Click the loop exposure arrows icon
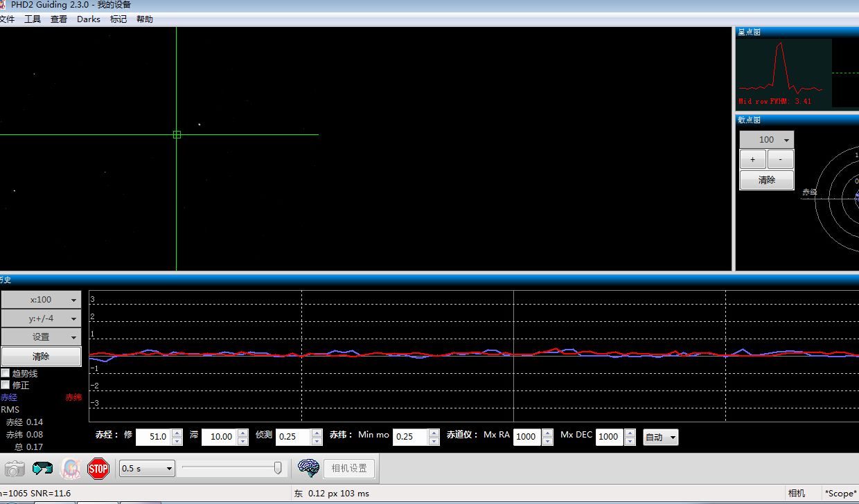Image resolution: width=859 pixels, height=504 pixels. pos(43,469)
